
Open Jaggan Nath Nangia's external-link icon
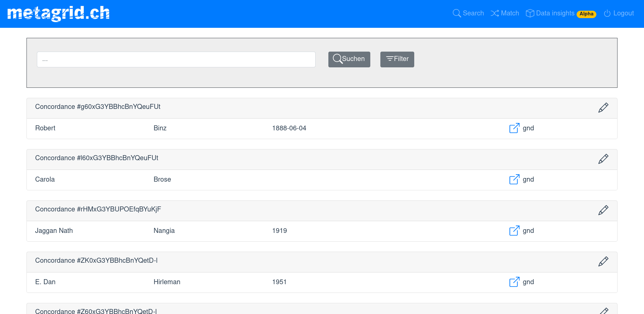point(514,231)
